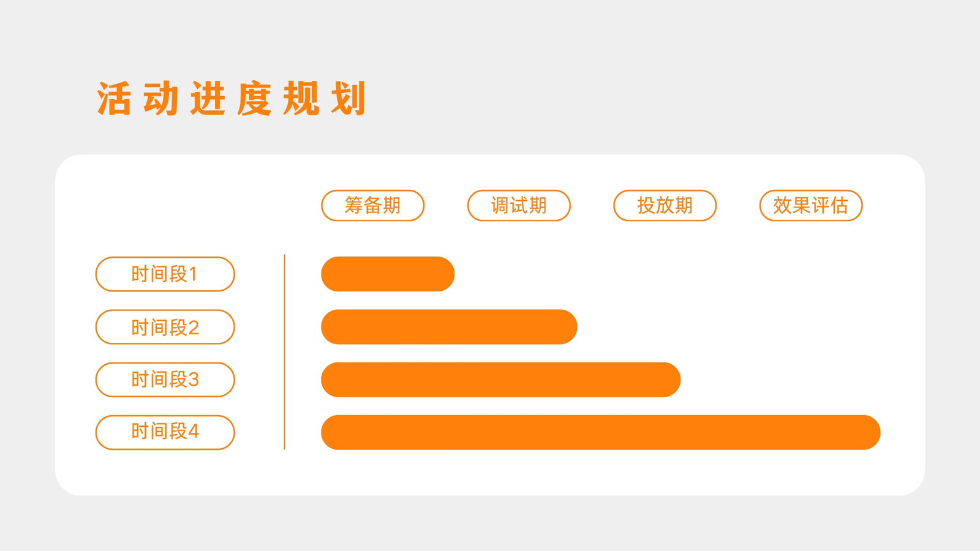Click the title 活动进度规划
The image size is (980, 551).
pos(232,99)
